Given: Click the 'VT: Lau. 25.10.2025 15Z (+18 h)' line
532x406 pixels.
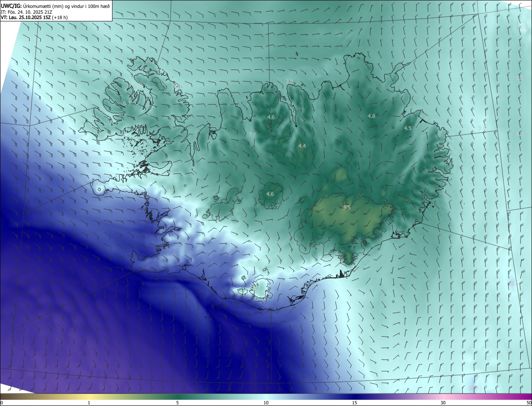Looking at the screenshot, I should click(34, 17).
